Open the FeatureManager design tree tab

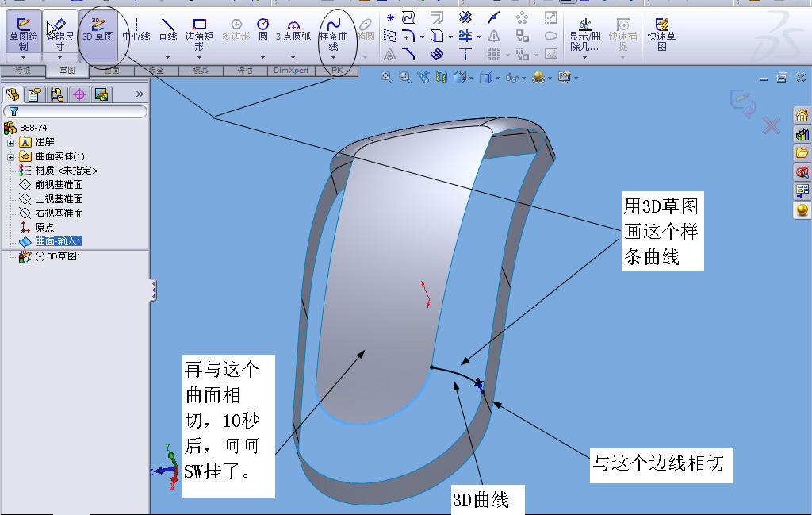[x=13, y=94]
